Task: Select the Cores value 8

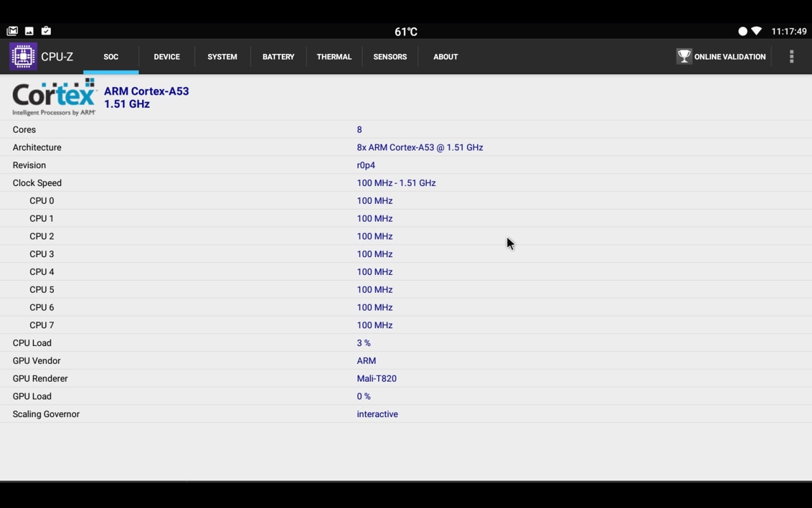Action: 359,130
